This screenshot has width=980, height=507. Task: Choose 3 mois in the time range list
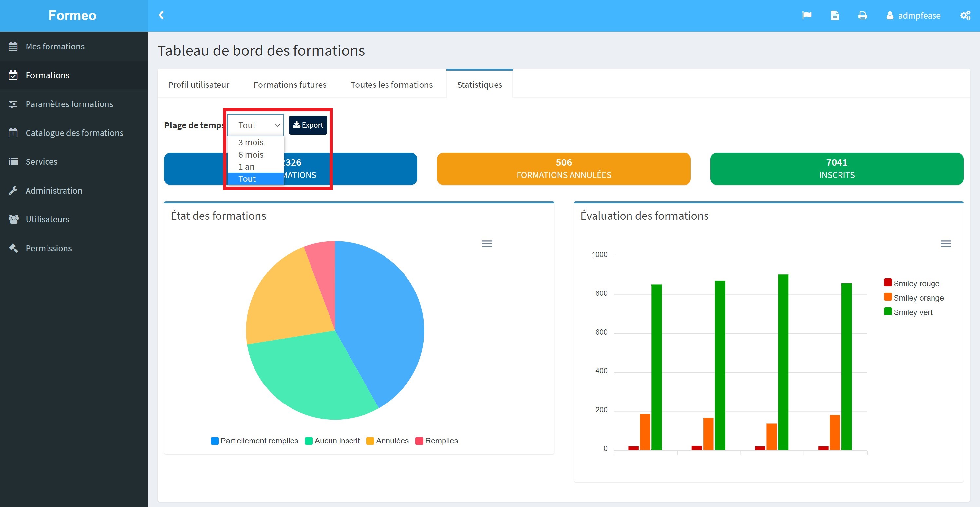[x=256, y=142]
